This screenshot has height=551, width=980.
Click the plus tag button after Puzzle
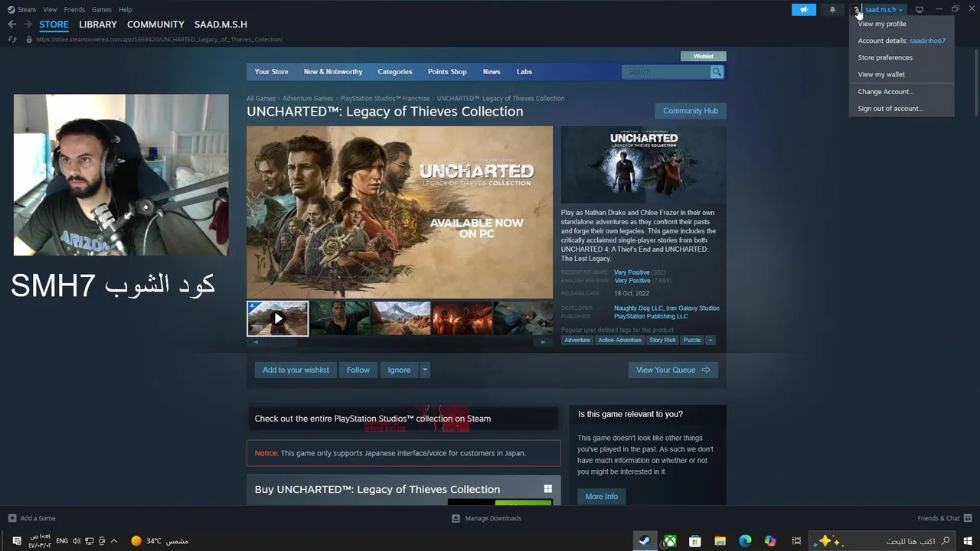710,340
